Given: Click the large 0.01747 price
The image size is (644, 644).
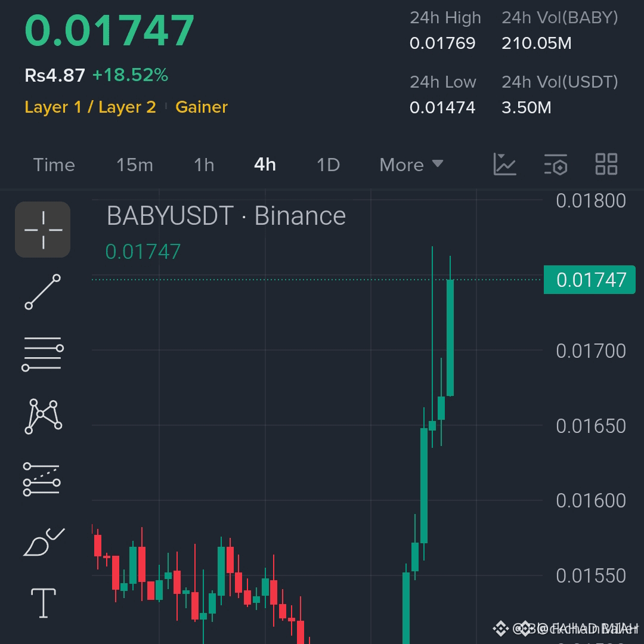Looking at the screenshot, I should click(x=109, y=30).
